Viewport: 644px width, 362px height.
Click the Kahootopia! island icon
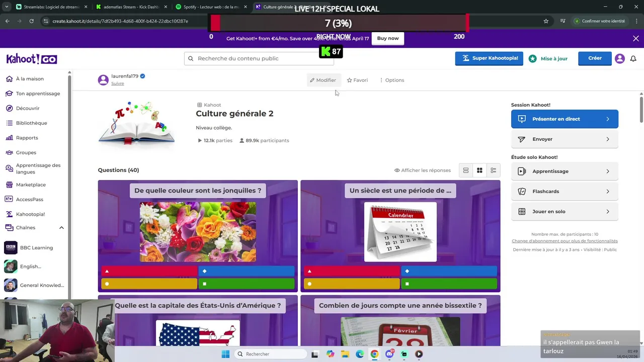(9, 214)
